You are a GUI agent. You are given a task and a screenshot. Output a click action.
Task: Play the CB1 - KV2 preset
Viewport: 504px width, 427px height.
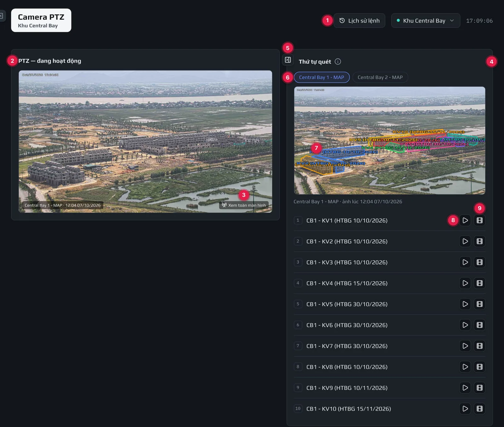465,241
